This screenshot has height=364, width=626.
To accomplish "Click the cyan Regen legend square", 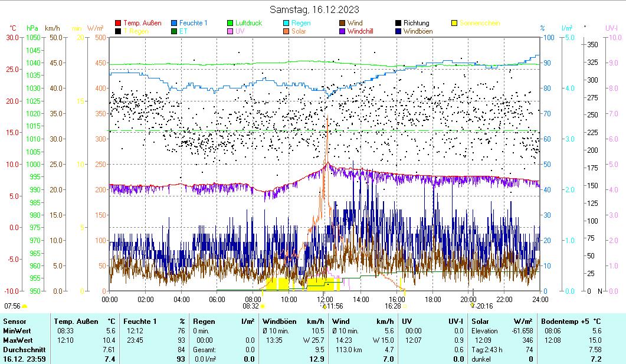I will pyautogui.click(x=286, y=23).
